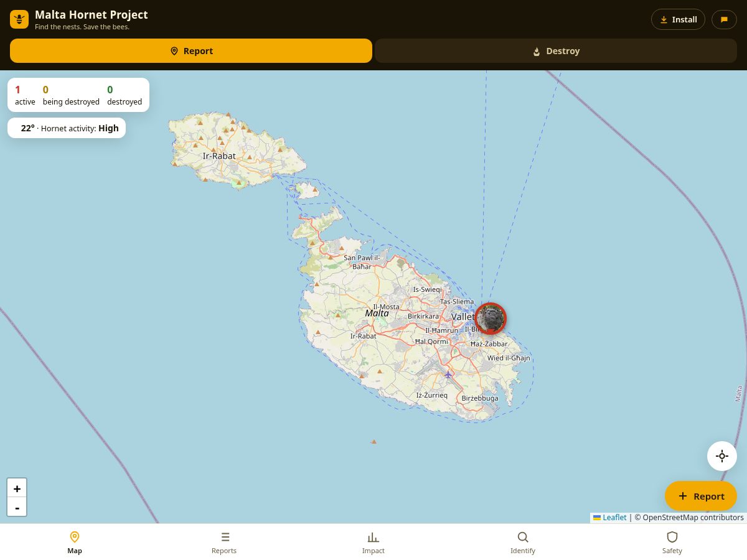This screenshot has width=747, height=560.
Task: Click the Tas-Sliema map label
Action: [x=457, y=301]
